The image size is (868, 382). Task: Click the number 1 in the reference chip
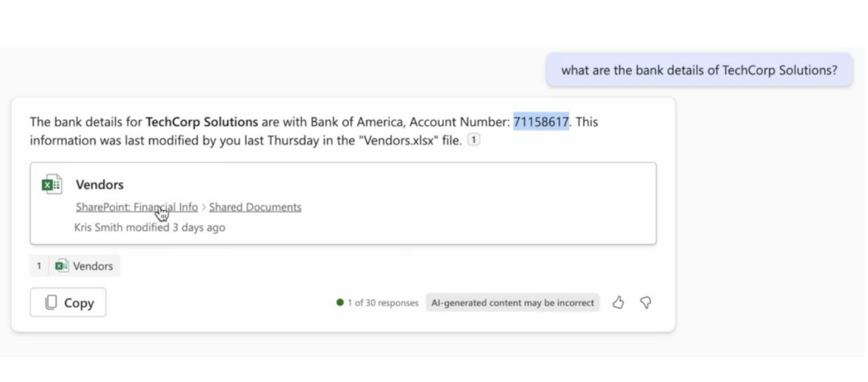click(39, 266)
